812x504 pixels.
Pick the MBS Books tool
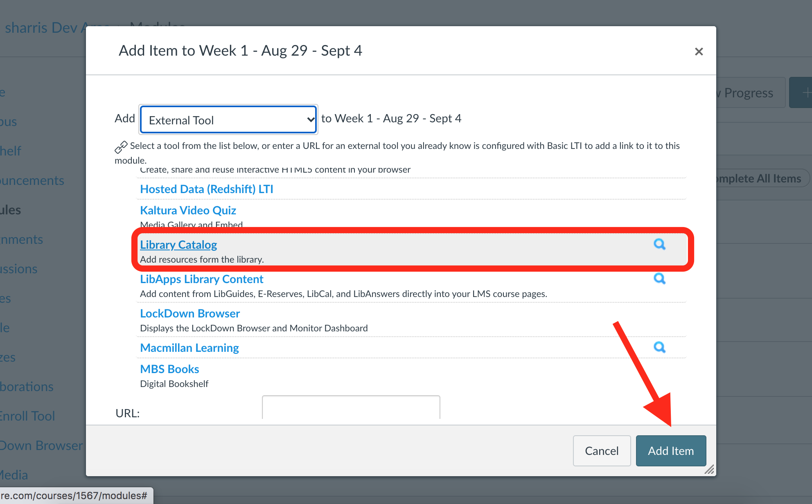169,369
